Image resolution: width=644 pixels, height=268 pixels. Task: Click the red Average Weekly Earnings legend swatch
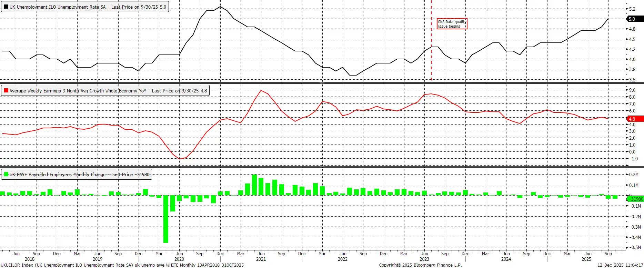[6, 91]
